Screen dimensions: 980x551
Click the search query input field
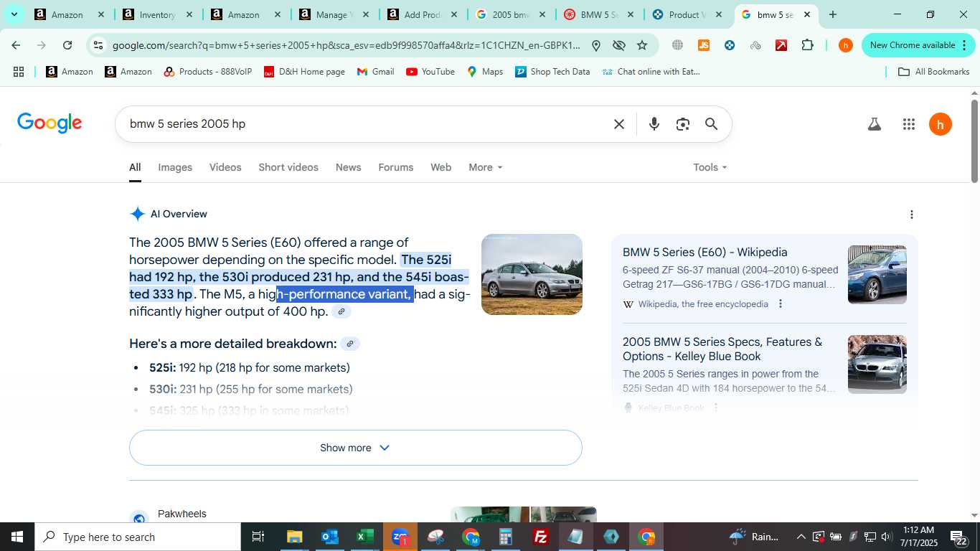pyautogui.click(x=366, y=124)
